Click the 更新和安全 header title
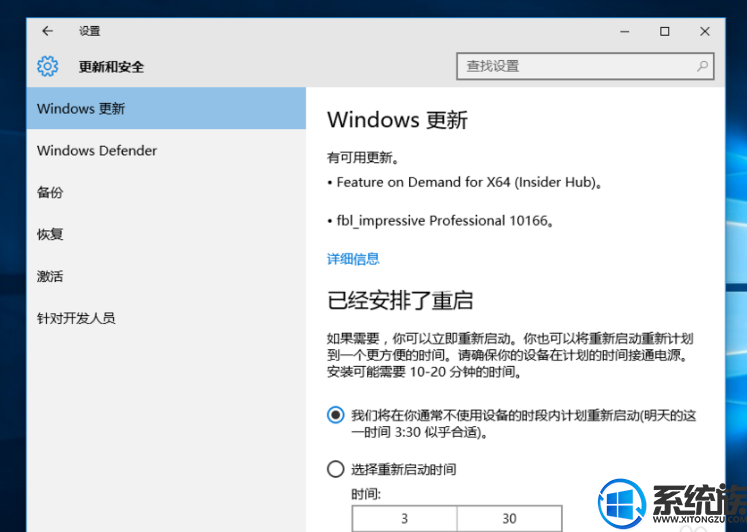747x532 pixels. [x=111, y=67]
